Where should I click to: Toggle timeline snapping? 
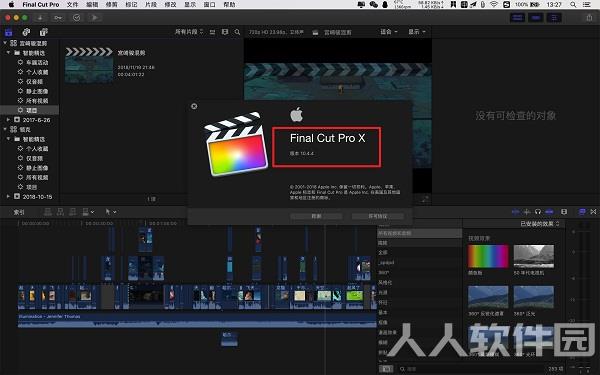549,212
